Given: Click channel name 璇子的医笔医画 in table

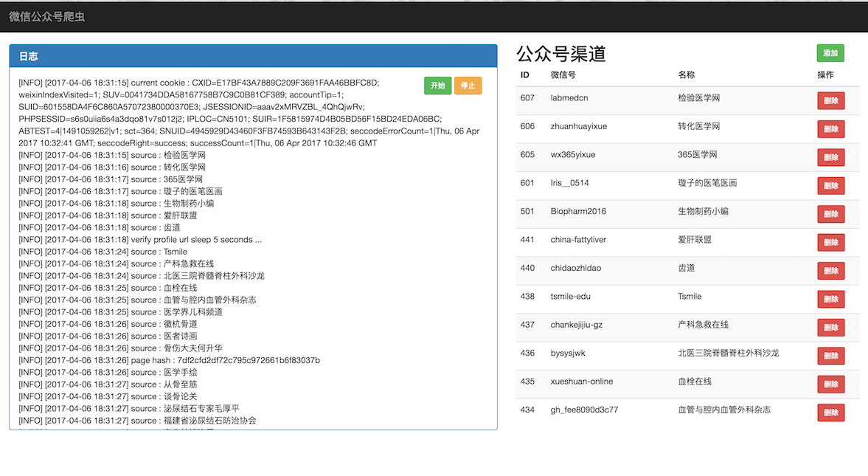Looking at the screenshot, I should click(707, 183).
